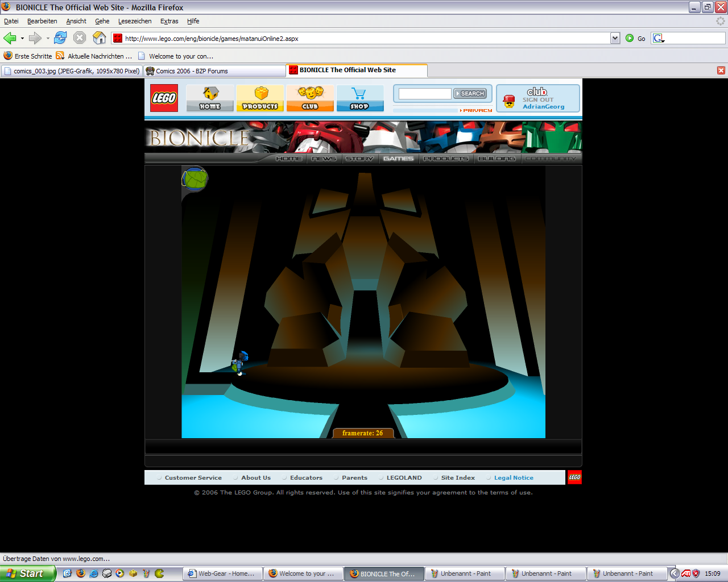The width and height of the screenshot is (728, 582).
Task: Open the Bionicle NEWS nav tab
Action: pos(324,159)
